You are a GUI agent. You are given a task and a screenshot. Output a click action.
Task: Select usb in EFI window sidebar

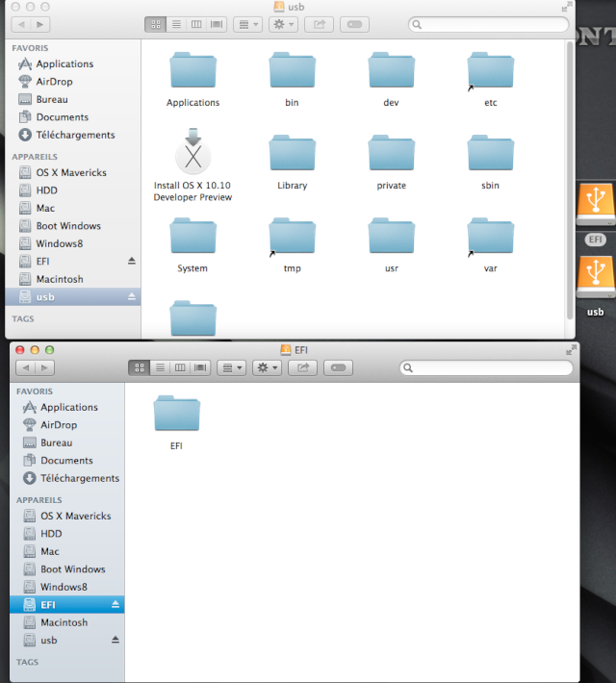coord(67,641)
